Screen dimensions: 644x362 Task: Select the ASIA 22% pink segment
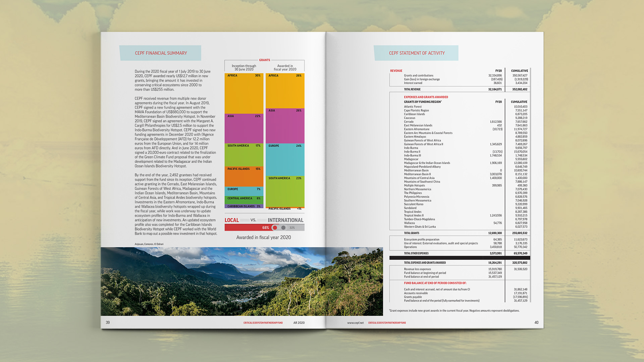(x=244, y=129)
